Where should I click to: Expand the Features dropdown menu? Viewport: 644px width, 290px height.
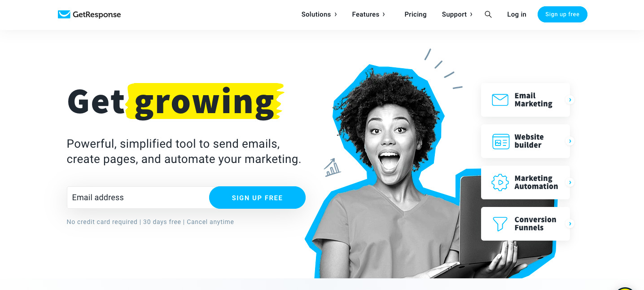[368, 14]
